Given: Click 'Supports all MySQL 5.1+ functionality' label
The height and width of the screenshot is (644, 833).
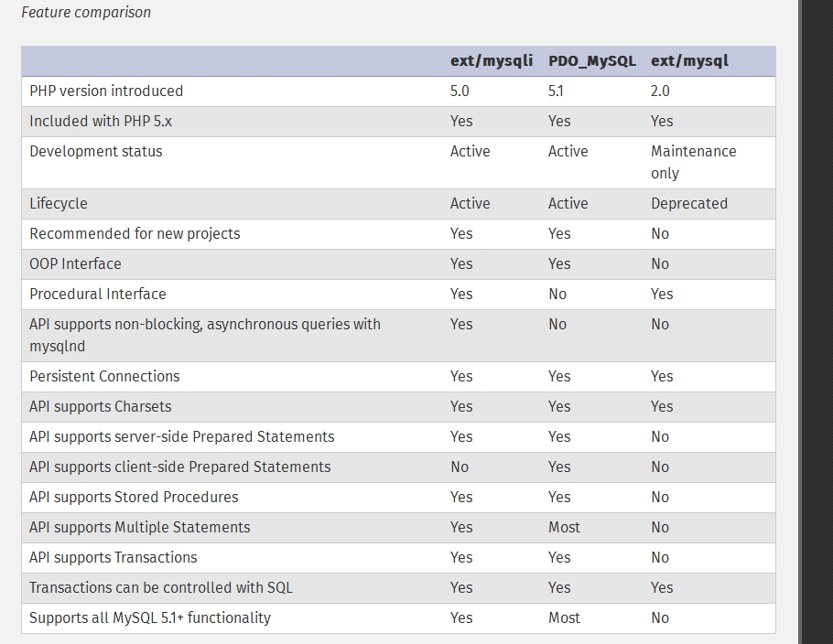Looking at the screenshot, I should tap(150, 619).
